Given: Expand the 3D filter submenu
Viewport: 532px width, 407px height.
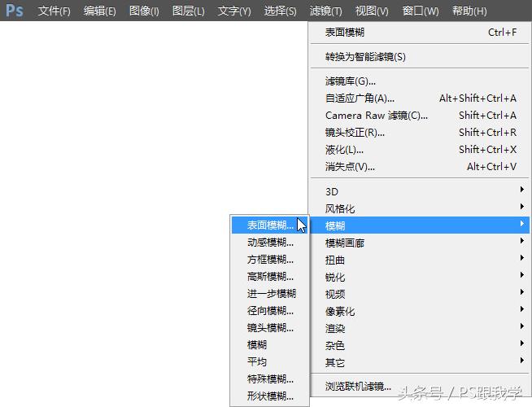Looking at the screenshot, I should click(x=420, y=191).
